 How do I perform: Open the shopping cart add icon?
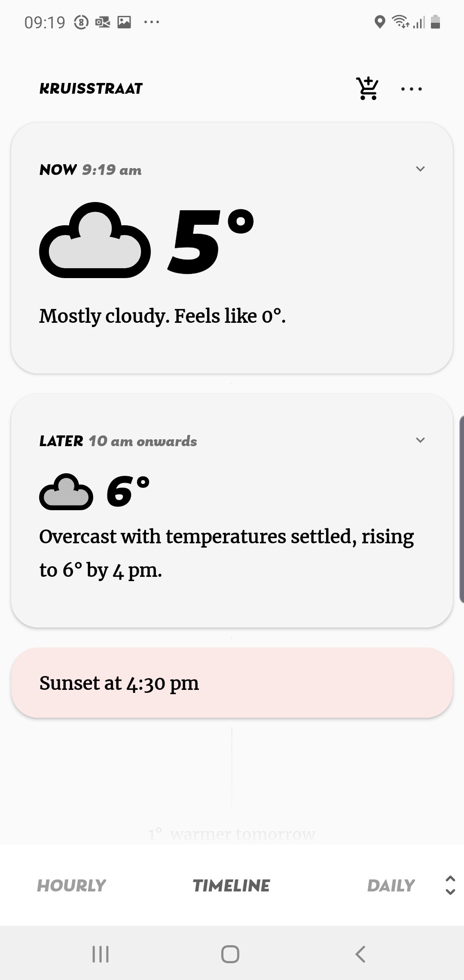click(368, 89)
